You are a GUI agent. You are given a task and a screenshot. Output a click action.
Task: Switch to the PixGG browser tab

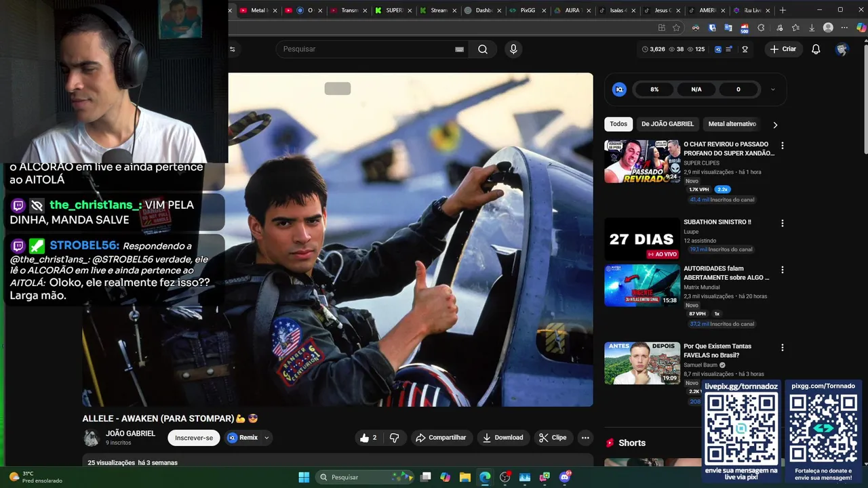click(x=527, y=10)
